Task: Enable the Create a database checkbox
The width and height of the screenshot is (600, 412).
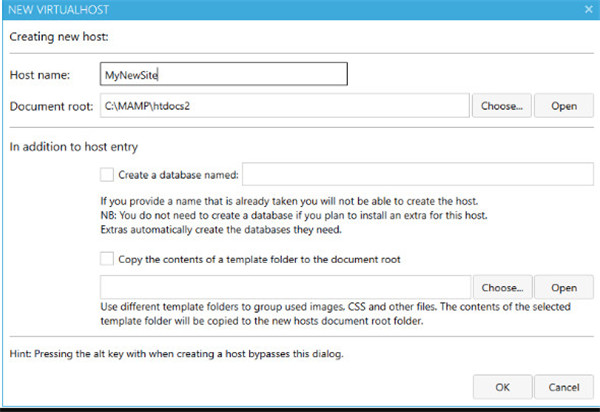Action: tap(107, 175)
